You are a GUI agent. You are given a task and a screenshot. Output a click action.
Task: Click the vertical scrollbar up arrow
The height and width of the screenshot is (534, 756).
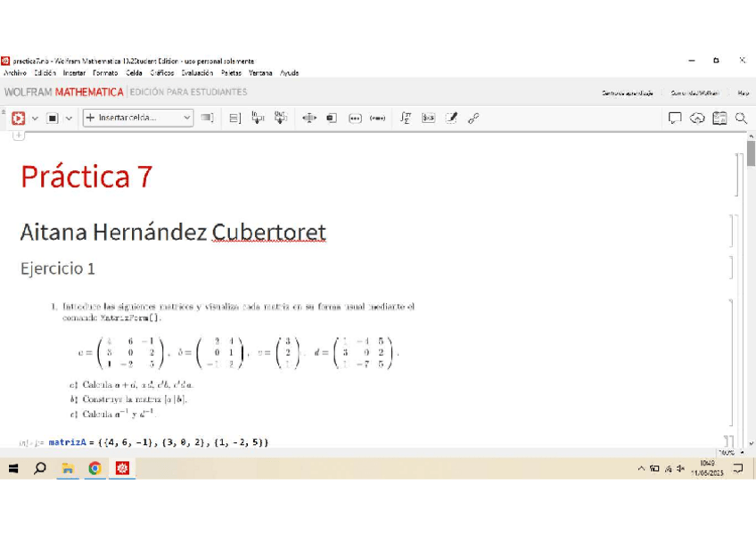[752, 137]
